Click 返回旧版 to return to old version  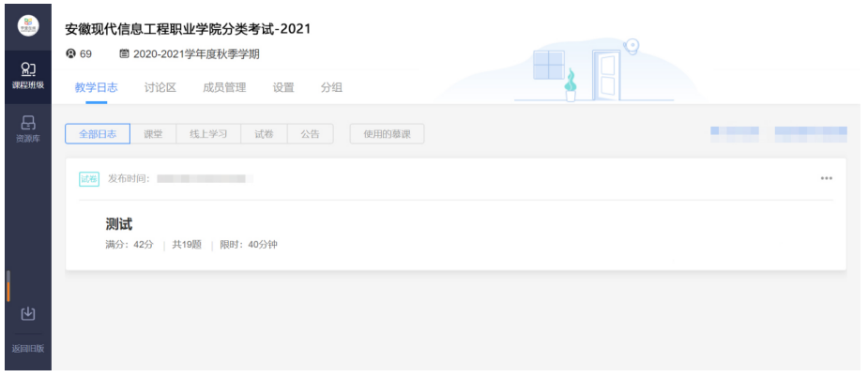click(x=26, y=349)
